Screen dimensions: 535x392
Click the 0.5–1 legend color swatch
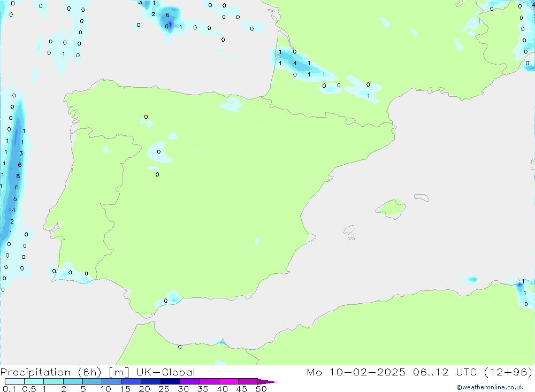[34, 381]
